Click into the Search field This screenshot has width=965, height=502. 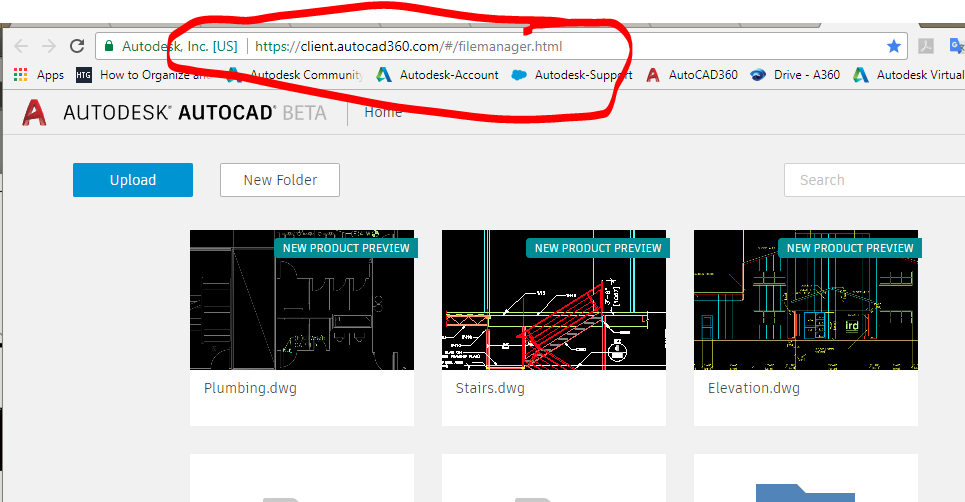875,180
